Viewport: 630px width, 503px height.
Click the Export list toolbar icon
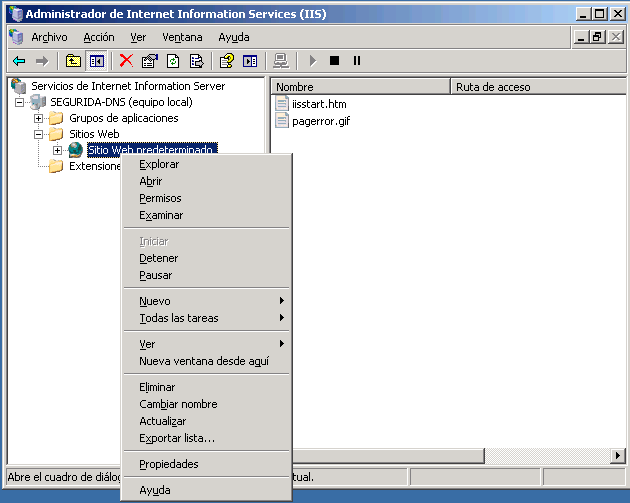coord(196,61)
